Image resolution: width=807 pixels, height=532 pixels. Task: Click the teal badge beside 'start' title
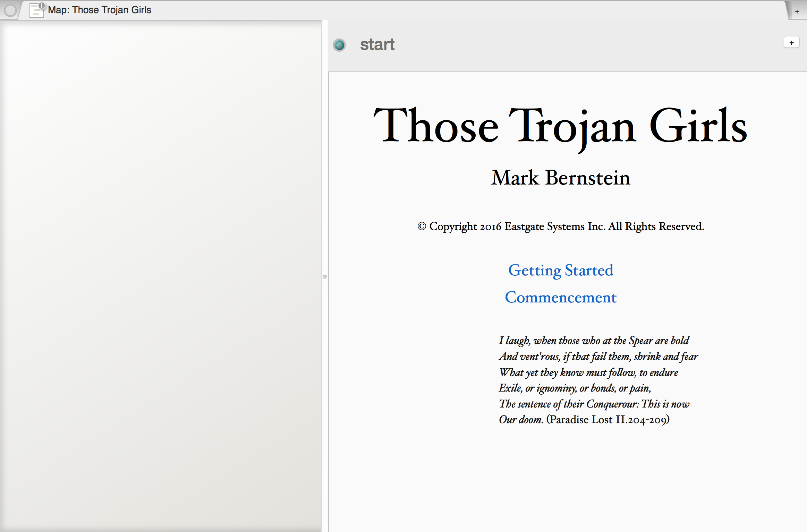pos(339,45)
